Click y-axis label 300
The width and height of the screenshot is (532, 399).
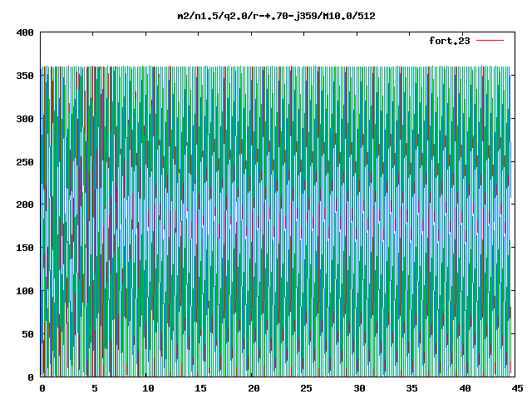coord(25,119)
